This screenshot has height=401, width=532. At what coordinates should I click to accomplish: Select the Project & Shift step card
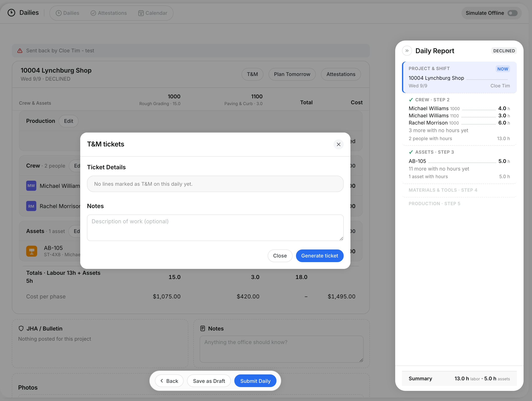(459, 77)
